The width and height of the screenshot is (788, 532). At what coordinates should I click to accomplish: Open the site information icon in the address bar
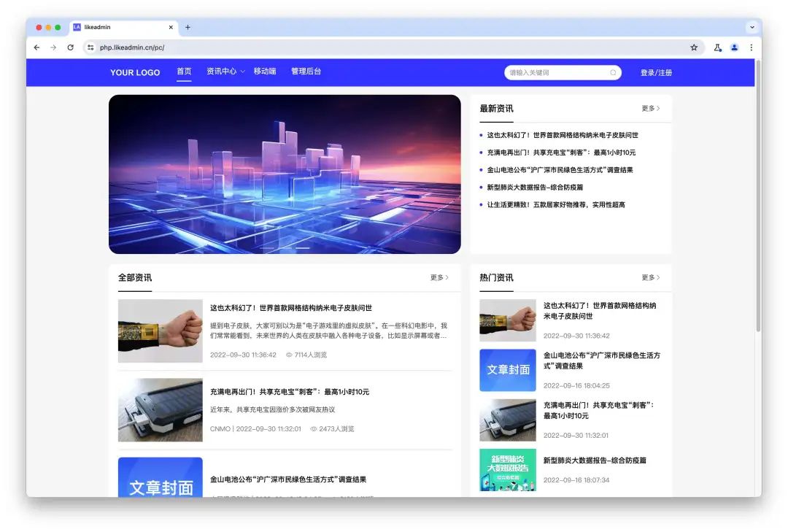[x=90, y=47]
